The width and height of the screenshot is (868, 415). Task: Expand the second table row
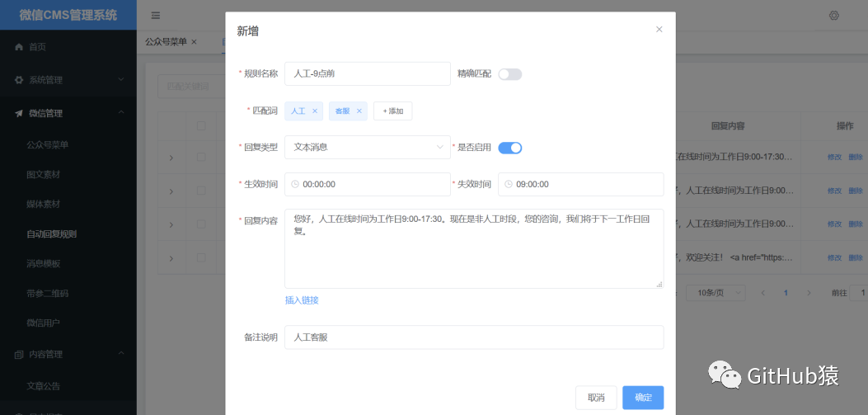pyautogui.click(x=171, y=191)
